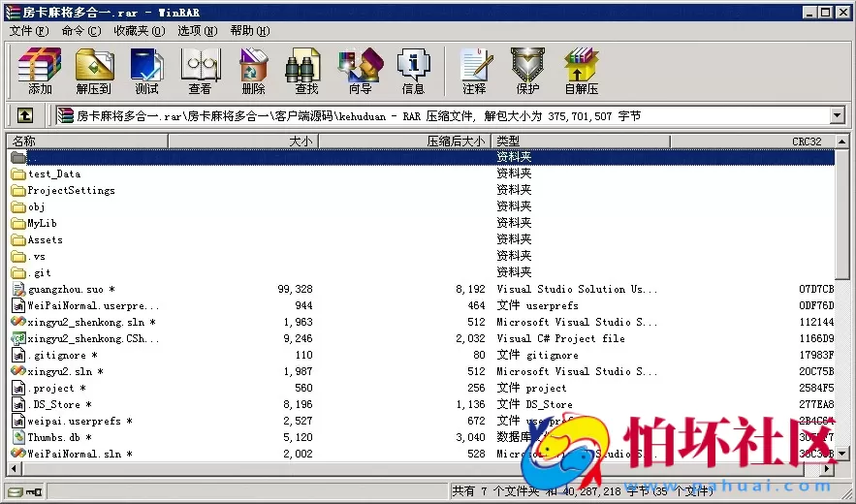Open the Wizard (向导) toolbar icon
The width and height of the screenshot is (856, 504).
pyautogui.click(x=361, y=71)
